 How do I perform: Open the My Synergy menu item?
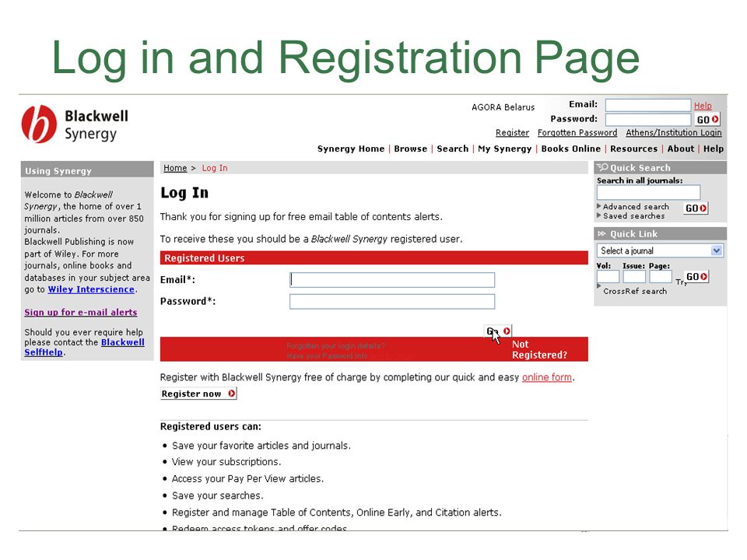pyautogui.click(x=504, y=149)
